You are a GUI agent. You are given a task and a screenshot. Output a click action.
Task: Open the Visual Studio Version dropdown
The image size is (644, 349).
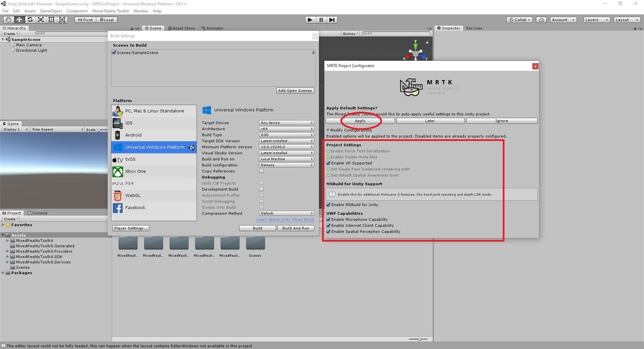point(287,153)
